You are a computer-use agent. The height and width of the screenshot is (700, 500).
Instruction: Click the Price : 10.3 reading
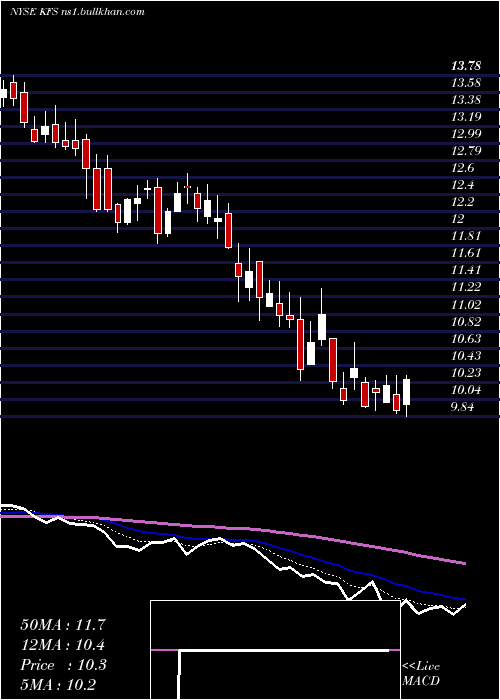(x=63, y=665)
